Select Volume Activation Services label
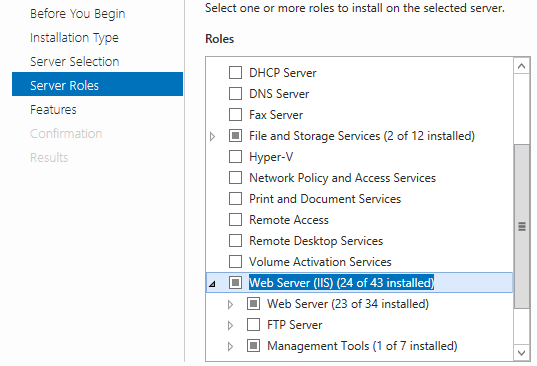Image resolution: width=537 pixels, height=366 pixels. tap(320, 262)
